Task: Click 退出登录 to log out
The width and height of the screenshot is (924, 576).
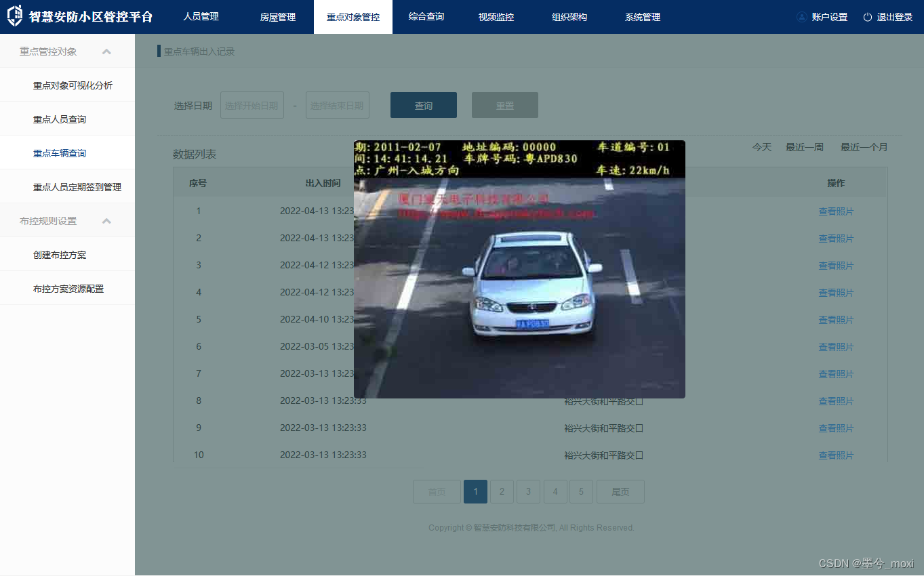Action: click(x=895, y=17)
